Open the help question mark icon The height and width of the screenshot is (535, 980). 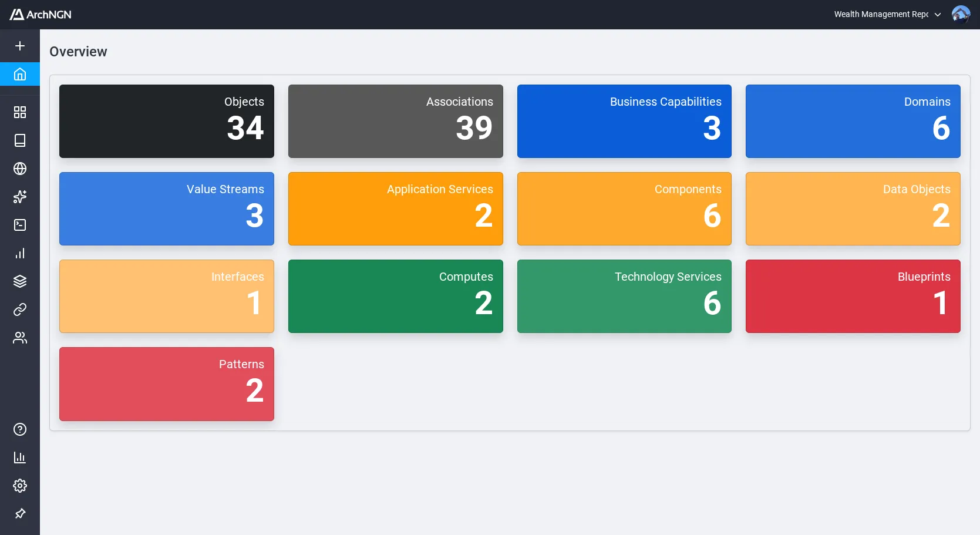[19, 429]
